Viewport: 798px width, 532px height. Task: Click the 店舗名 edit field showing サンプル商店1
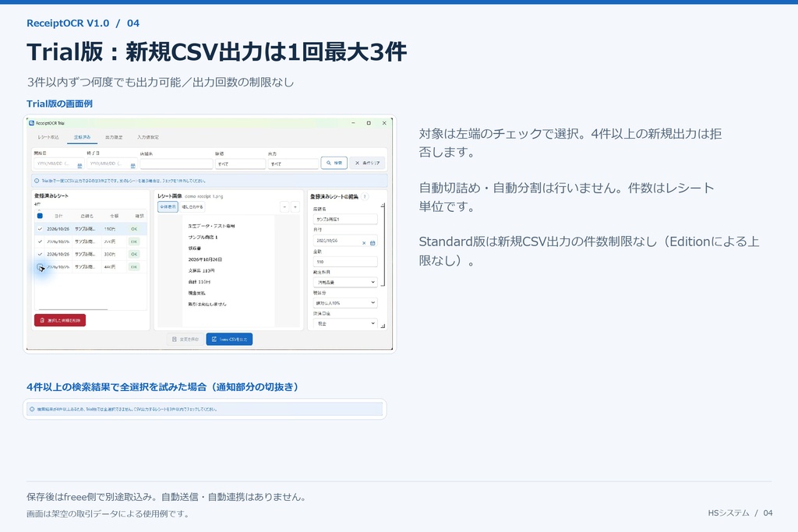point(345,219)
